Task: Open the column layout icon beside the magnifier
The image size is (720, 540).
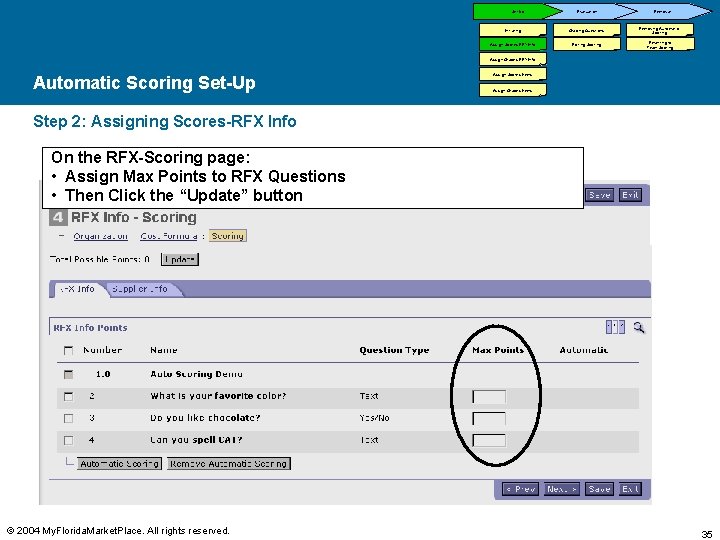Action: tap(615, 327)
